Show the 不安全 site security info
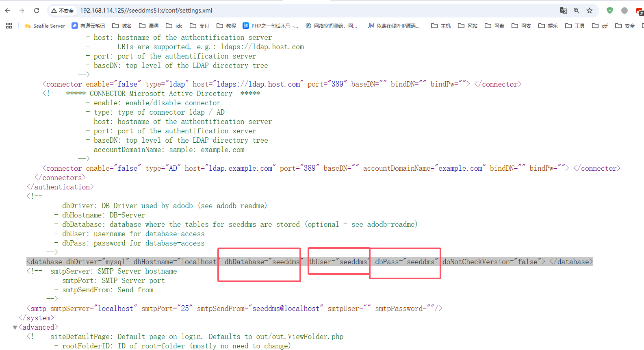644x350 pixels. pos(63,11)
